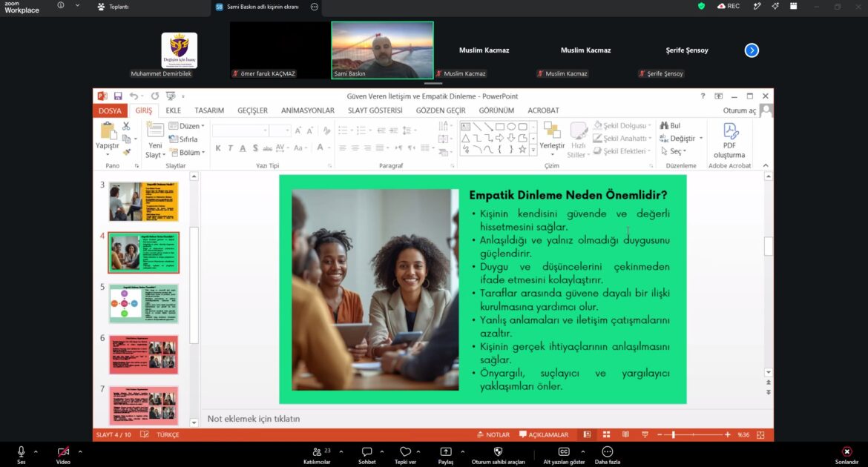Viewport: 868px width, 467px height.
Task: Click Sıfırla to reset the slide
Action: [x=183, y=139]
